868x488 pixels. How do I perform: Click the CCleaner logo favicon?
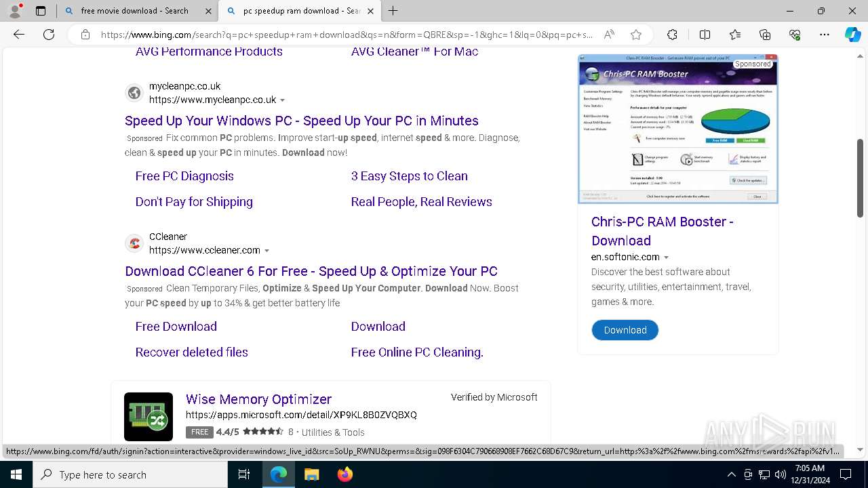(x=134, y=243)
